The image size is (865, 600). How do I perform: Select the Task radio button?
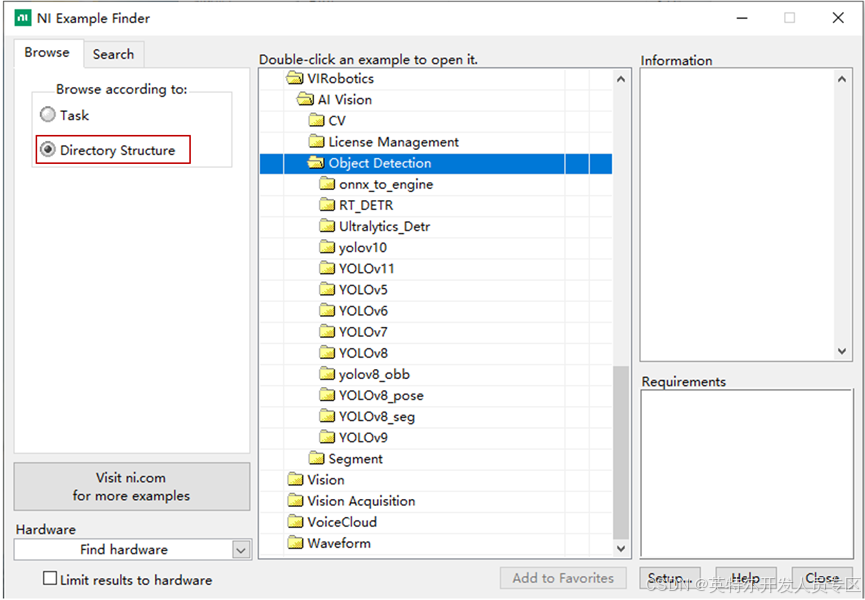[47, 114]
